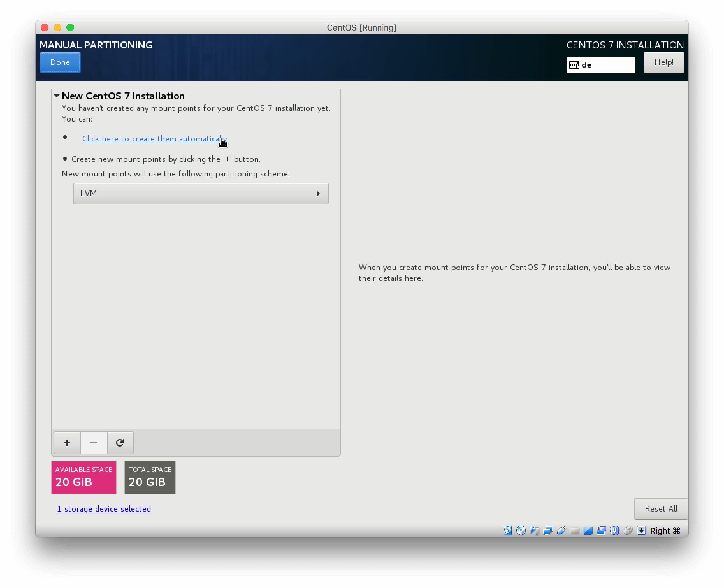The width and height of the screenshot is (724, 588).
Task: Click the de keyboard layout field
Action: pos(601,65)
